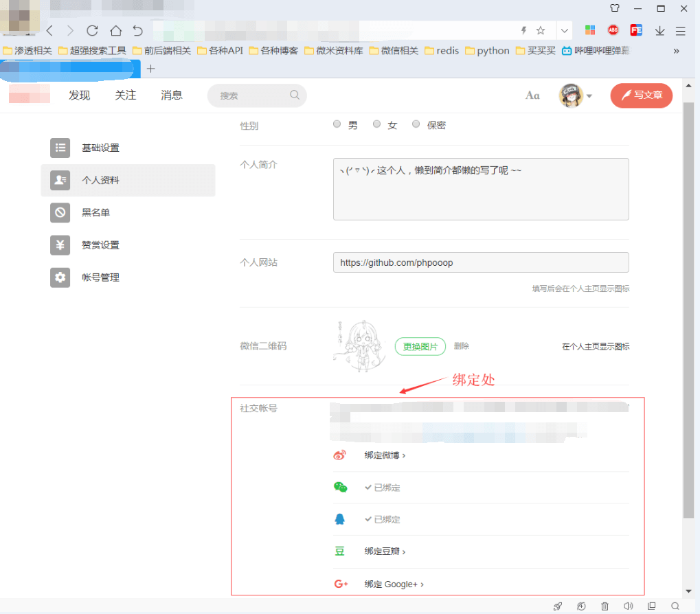Open the browser hamburger menu
This screenshot has height=614, width=700.
point(680,31)
